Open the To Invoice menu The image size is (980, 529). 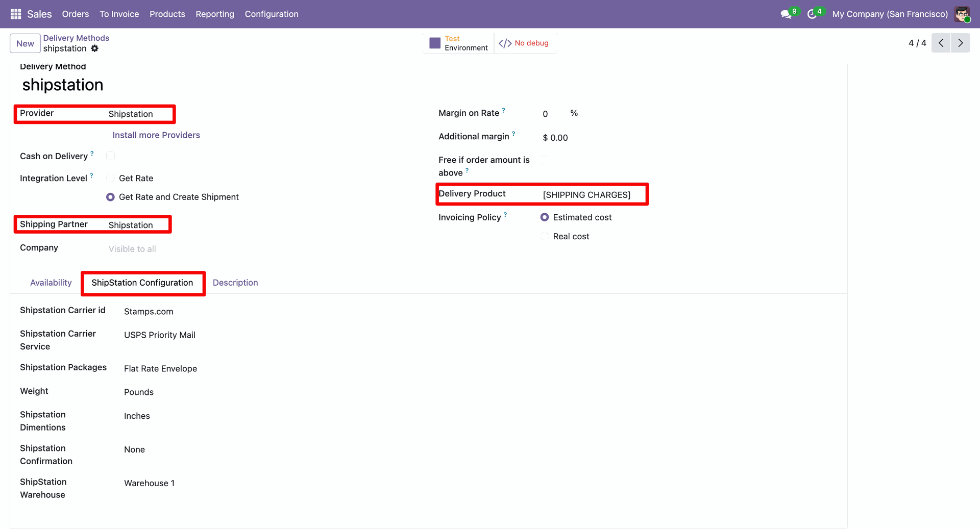click(119, 14)
